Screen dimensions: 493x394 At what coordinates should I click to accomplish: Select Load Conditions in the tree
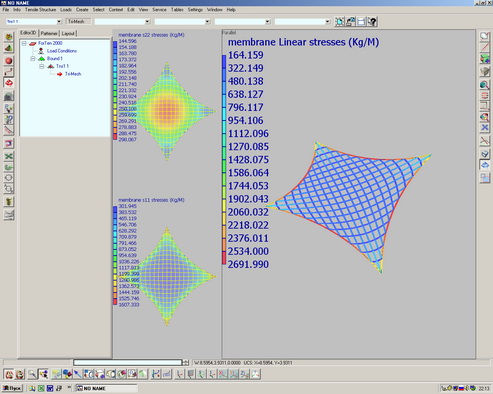(62, 51)
